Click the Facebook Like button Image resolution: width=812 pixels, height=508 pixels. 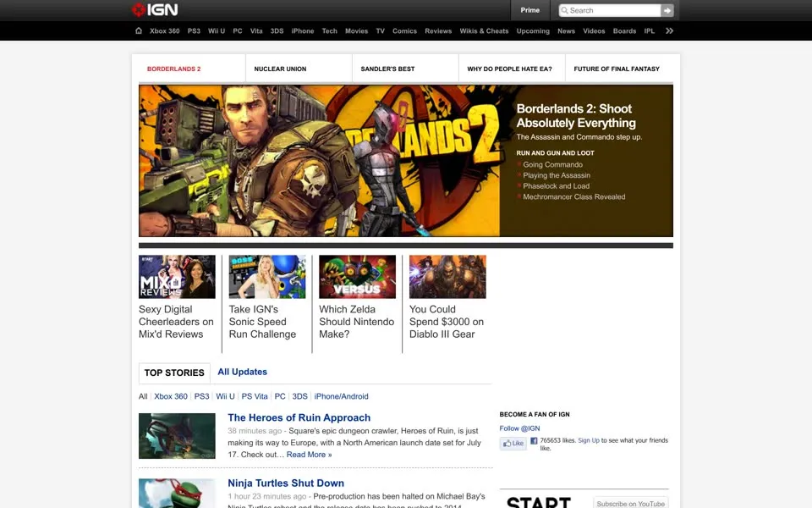tap(513, 443)
